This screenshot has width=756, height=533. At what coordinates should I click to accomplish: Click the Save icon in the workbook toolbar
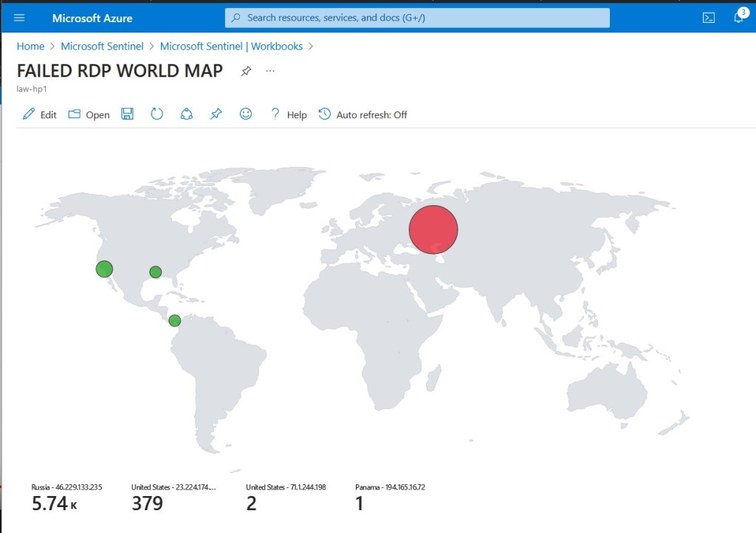pos(128,114)
